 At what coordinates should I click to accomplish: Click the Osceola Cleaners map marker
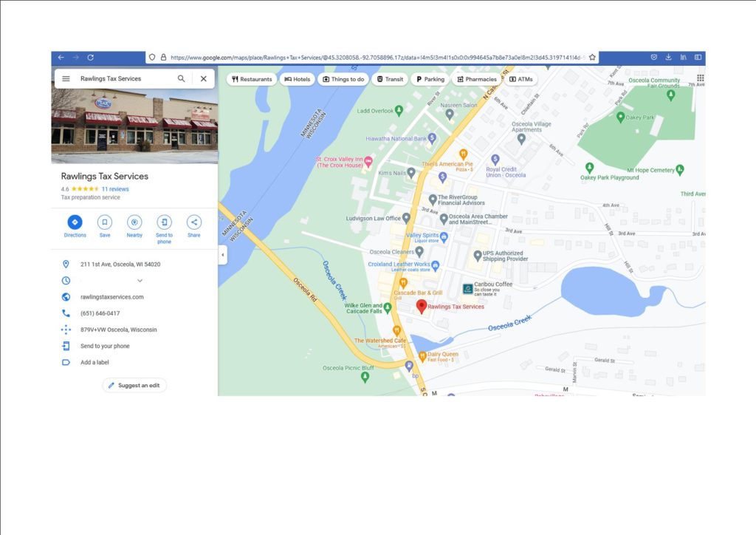click(x=419, y=252)
